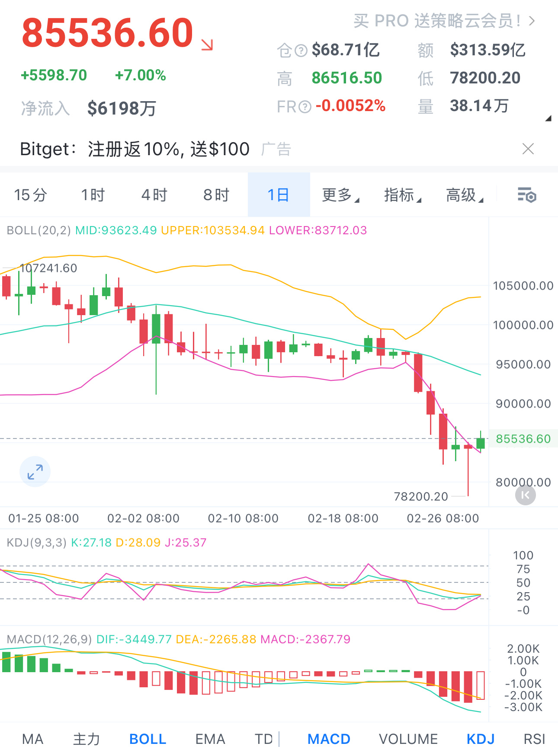Tap the 额 $313.59亿 turnover value
This screenshot has height=756, width=558.
pos(488,50)
